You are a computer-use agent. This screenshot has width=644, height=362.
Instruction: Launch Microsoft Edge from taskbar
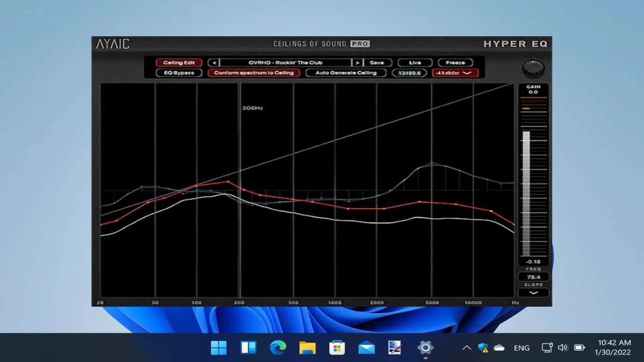tap(278, 347)
